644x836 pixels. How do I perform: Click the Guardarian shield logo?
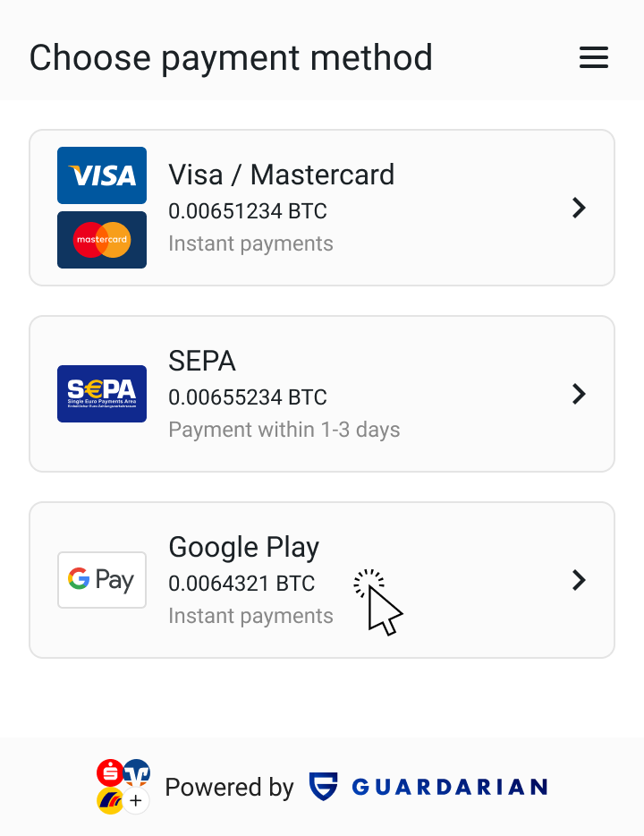pyautogui.click(x=323, y=787)
